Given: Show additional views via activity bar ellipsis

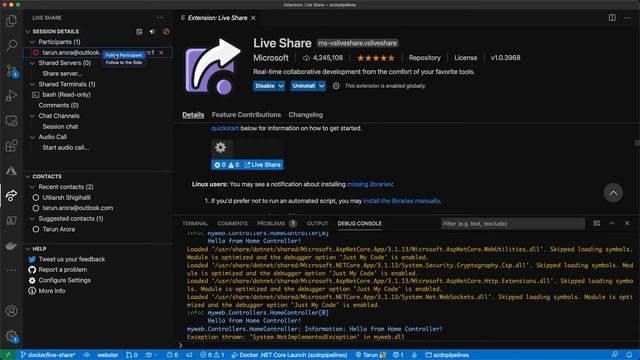Looking at the screenshot, I should (x=11, y=270).
